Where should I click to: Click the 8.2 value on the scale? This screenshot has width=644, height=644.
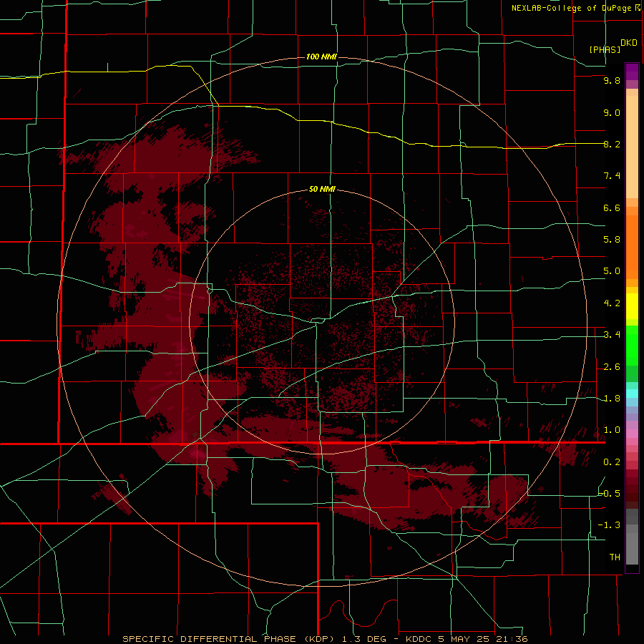(612, 144)
